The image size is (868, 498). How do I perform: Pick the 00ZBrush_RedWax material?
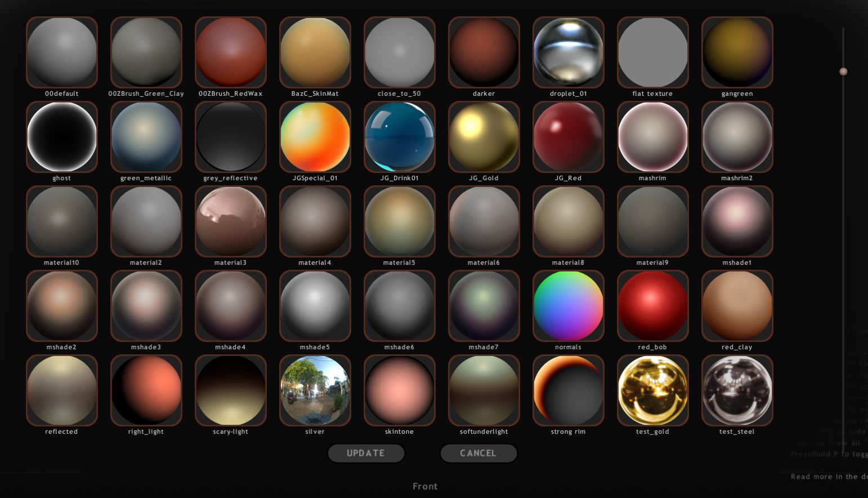point(231,52)
